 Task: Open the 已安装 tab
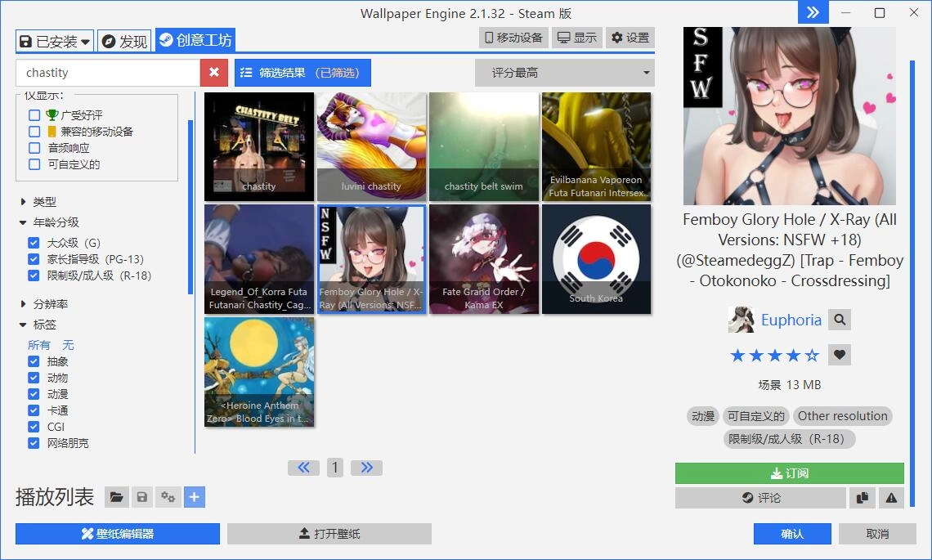click(55, 41)
